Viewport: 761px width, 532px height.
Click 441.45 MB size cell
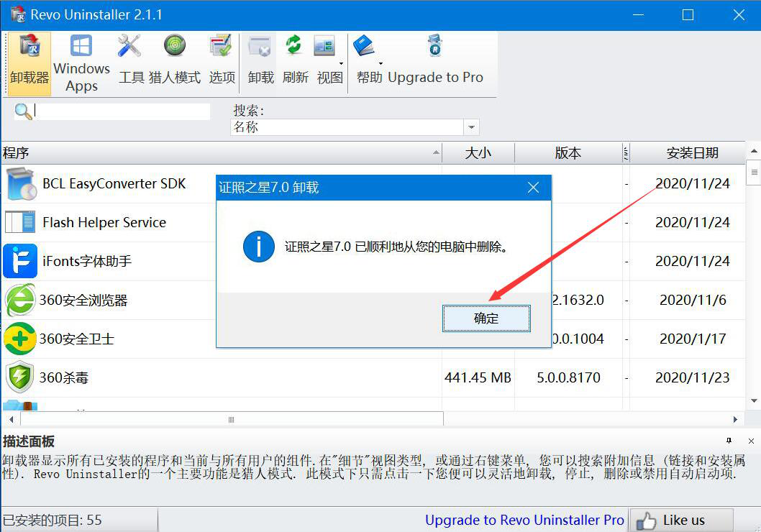[x=478, y=377]
